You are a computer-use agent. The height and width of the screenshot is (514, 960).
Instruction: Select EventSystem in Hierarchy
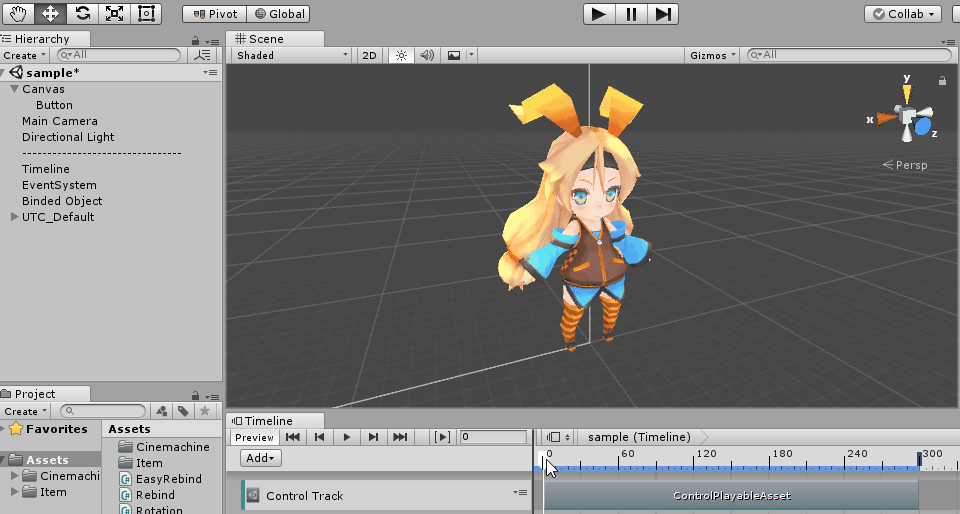pyautogui.click(x=59, y=184)
